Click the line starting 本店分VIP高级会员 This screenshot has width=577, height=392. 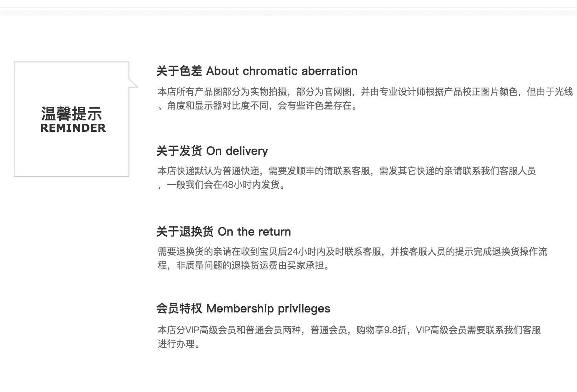click(x=349, y=330)
